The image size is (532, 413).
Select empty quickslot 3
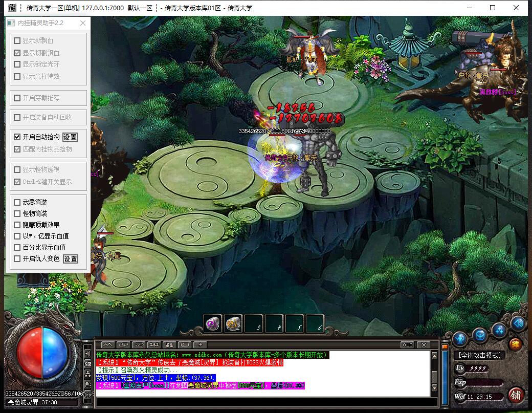(x=254, y=323)
